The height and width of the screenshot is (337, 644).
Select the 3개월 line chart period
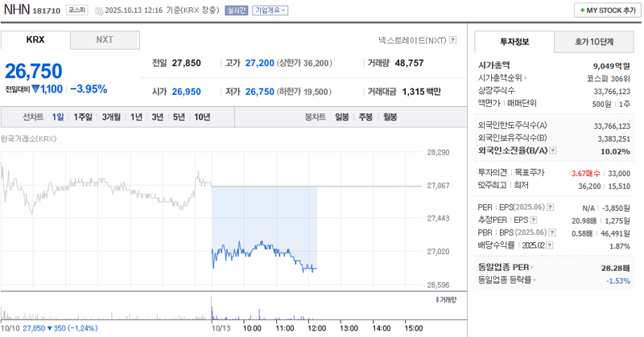click(111, 117)
